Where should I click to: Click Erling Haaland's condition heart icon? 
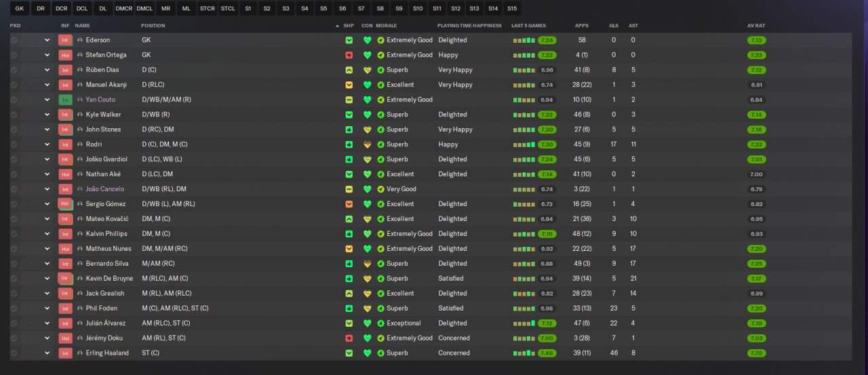(x=368, y=353)
